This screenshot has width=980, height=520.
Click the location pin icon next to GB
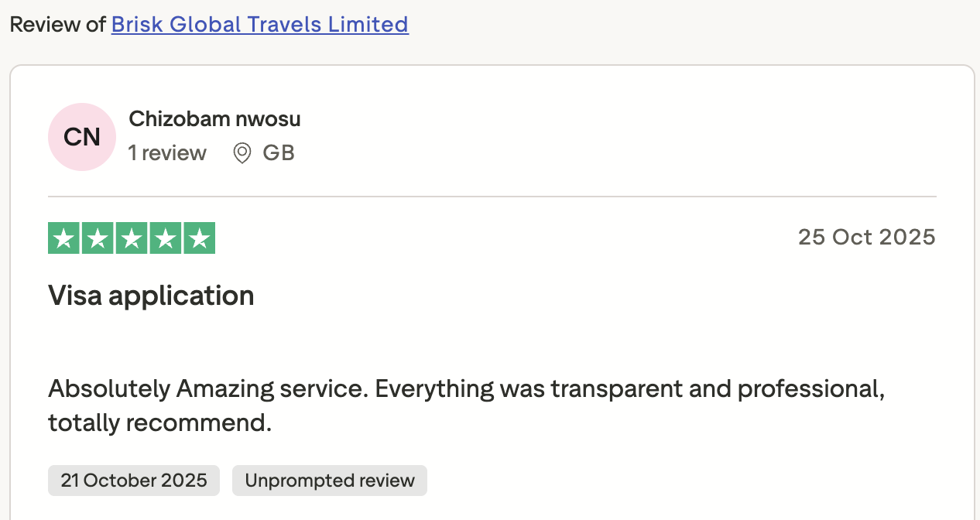click(242, 152)
